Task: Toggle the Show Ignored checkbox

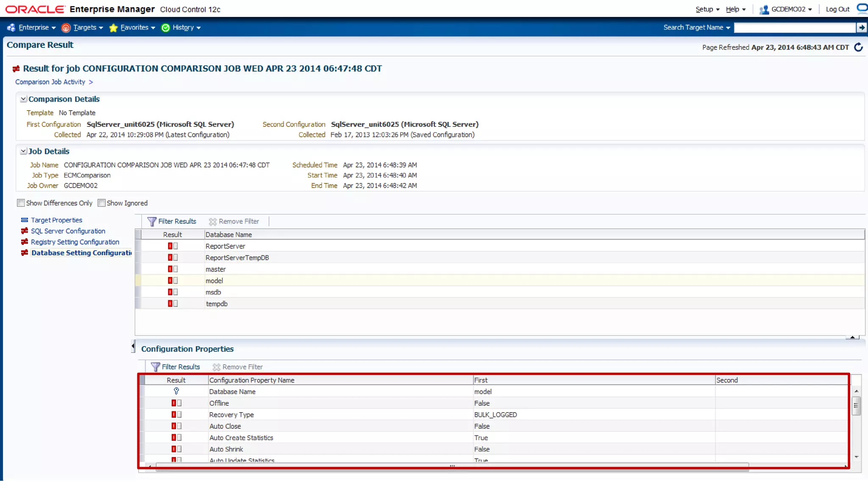Action: tap(101, 203)
